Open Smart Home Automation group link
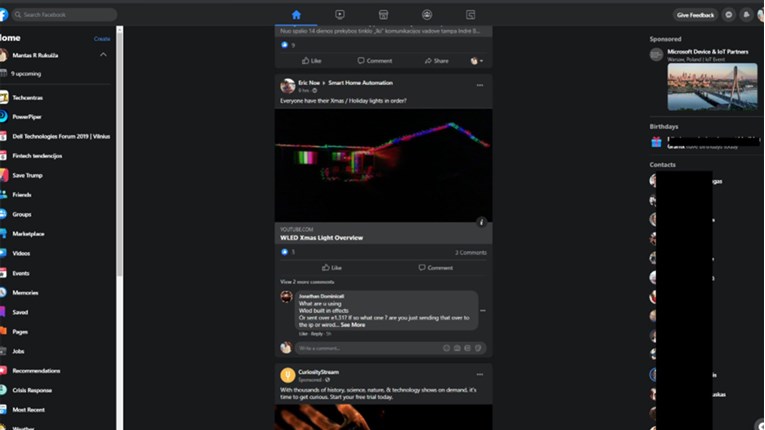Screen dimensions: 765x430 (x=360, y=83)
